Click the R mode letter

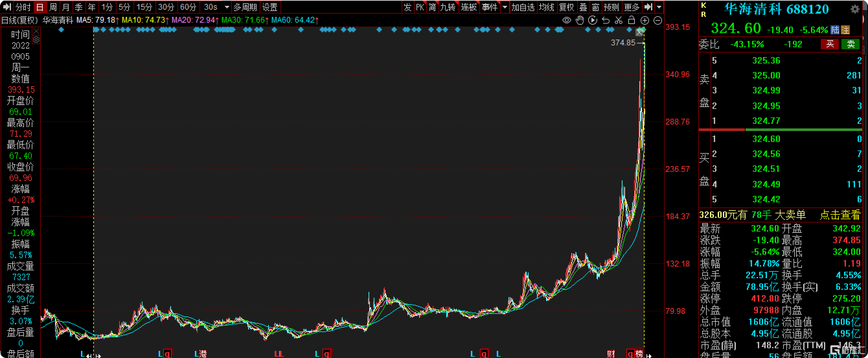click(x=703, y=15)
